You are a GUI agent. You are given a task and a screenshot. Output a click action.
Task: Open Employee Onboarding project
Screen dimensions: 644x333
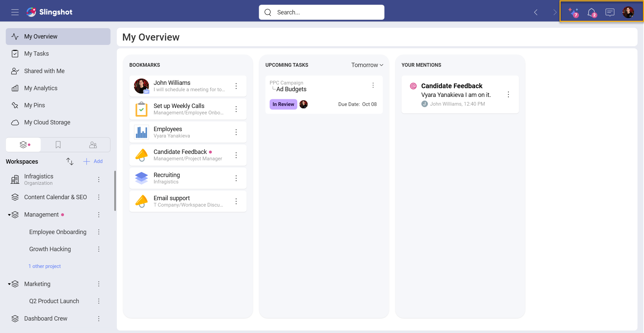point(58,232)
